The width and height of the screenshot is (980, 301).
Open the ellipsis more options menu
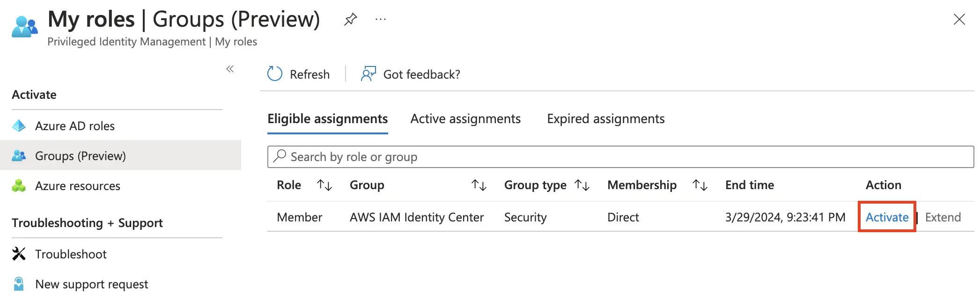coord(381,19)
